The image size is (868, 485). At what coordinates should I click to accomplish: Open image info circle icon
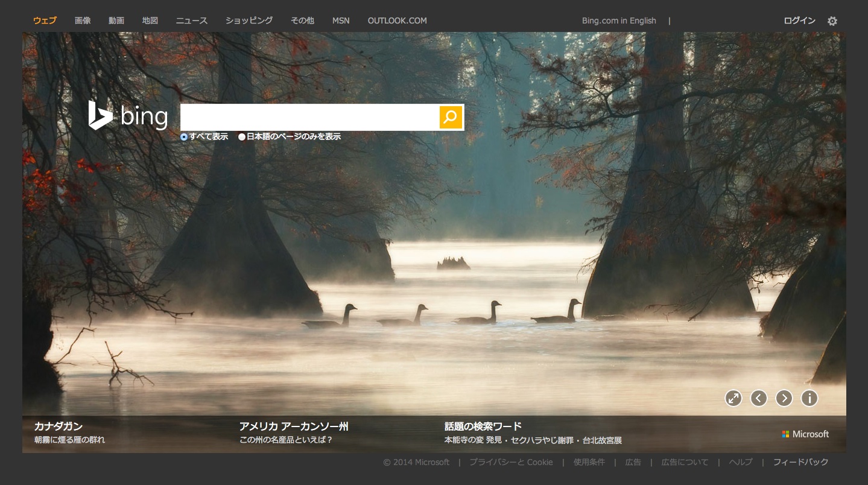pos(809,398)
